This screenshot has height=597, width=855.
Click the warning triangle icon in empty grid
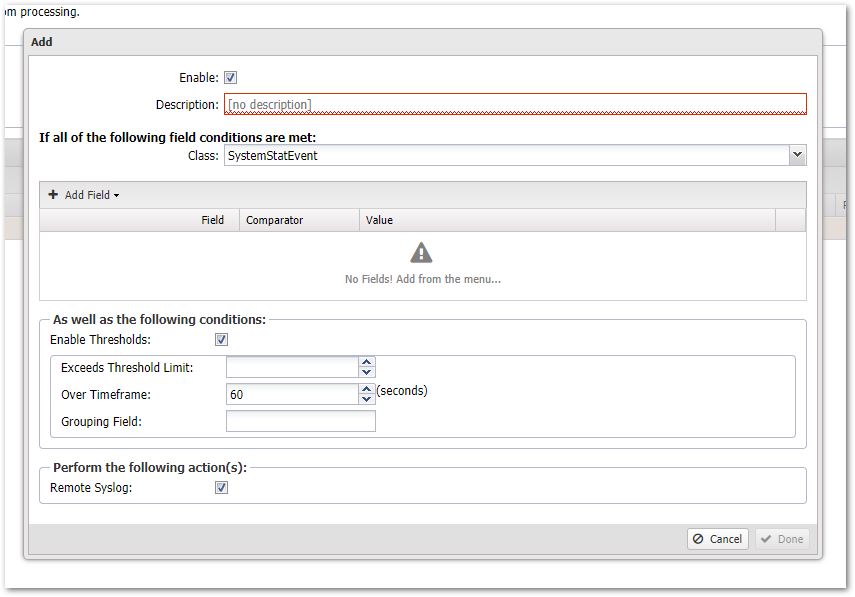click(422, 253)
